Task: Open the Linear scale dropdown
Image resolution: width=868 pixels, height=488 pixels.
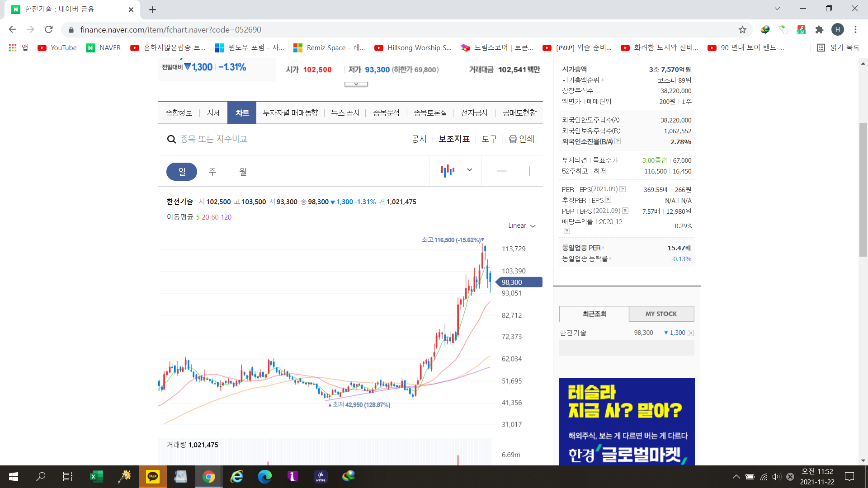Action: 522,225
